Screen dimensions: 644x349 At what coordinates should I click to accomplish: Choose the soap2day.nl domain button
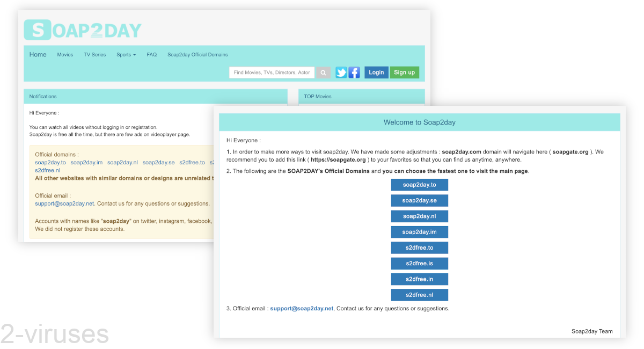(x=420, y=216)
